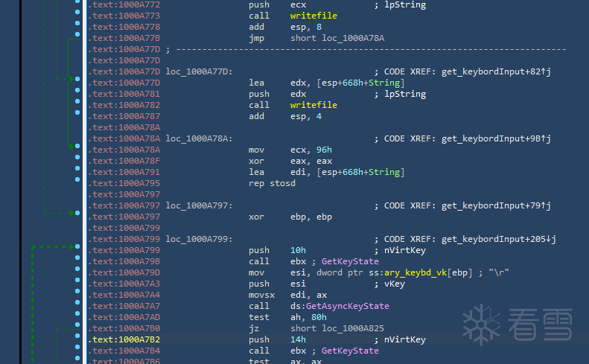
Task: Click jz target loc_1000A825
Action: pyautogui.click(x=353, y=328)
